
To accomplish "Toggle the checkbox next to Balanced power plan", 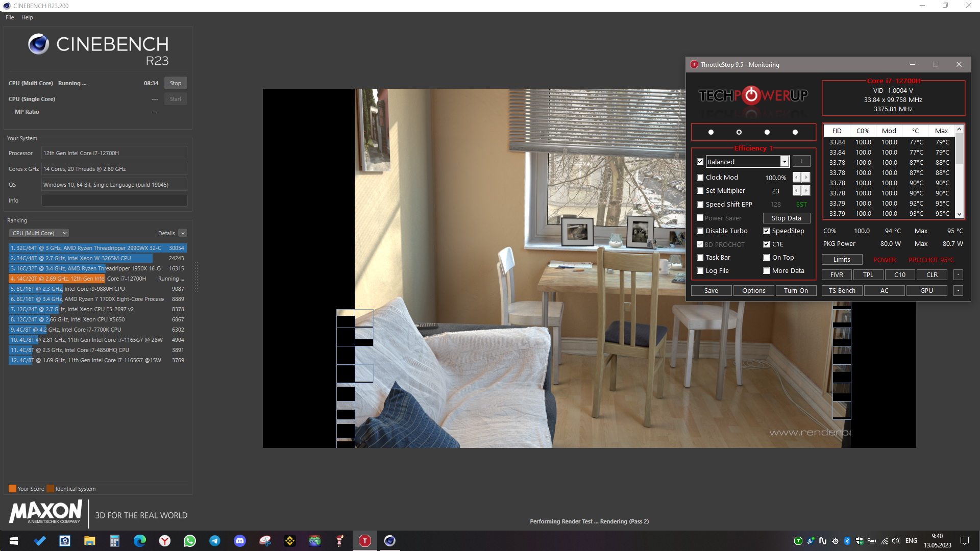I will 700,162.
